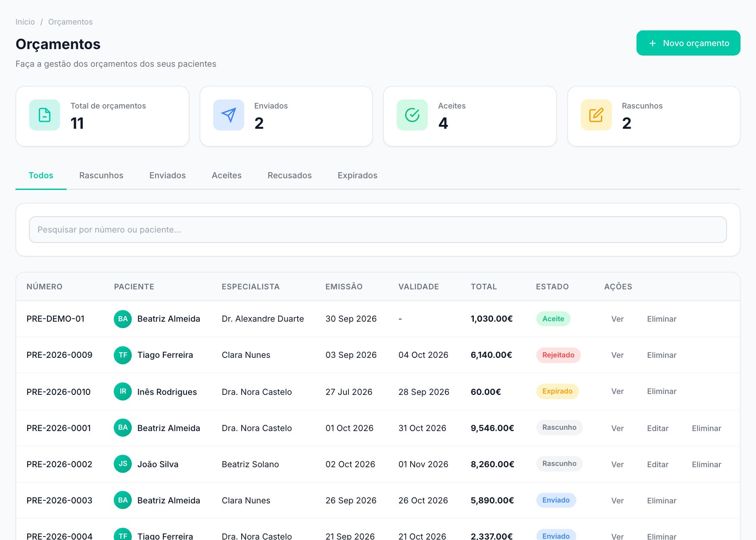Open the Expirados tab
This screenshot has height=540, width=756.
click(x=358, y=175)
